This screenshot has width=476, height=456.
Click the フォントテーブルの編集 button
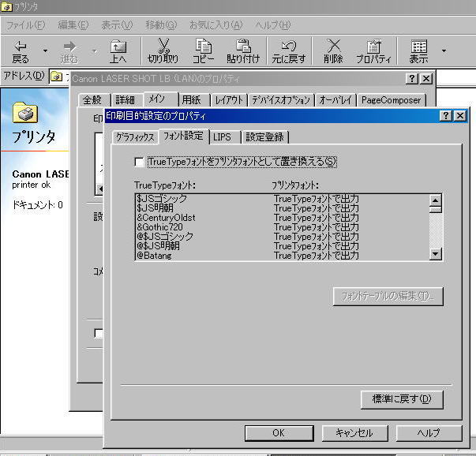(x=388, y=296)
